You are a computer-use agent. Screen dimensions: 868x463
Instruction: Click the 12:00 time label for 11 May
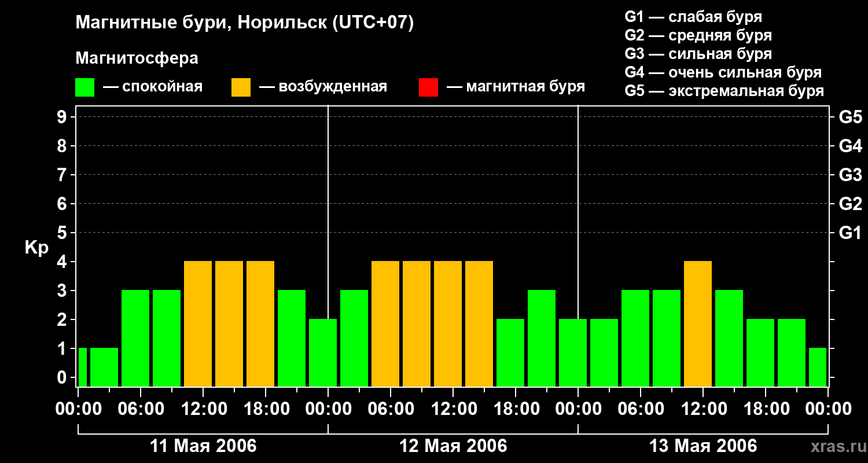point(203,409)
